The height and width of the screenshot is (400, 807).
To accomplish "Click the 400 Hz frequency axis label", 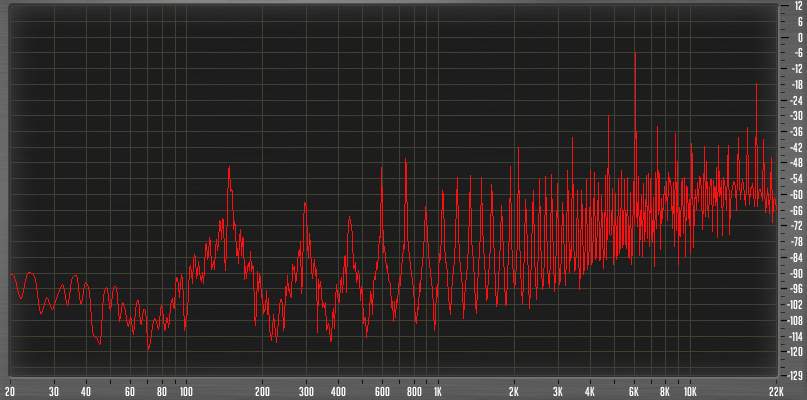I will click(338, 391).
